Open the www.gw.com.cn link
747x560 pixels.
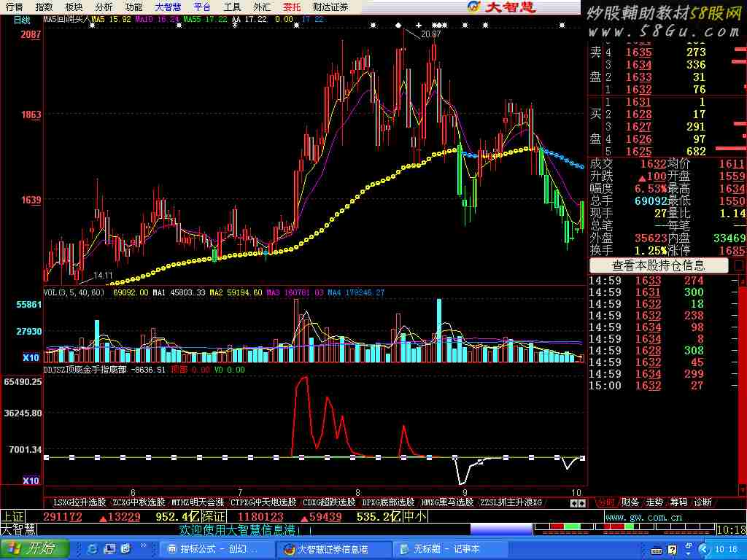tap(643, 517)
